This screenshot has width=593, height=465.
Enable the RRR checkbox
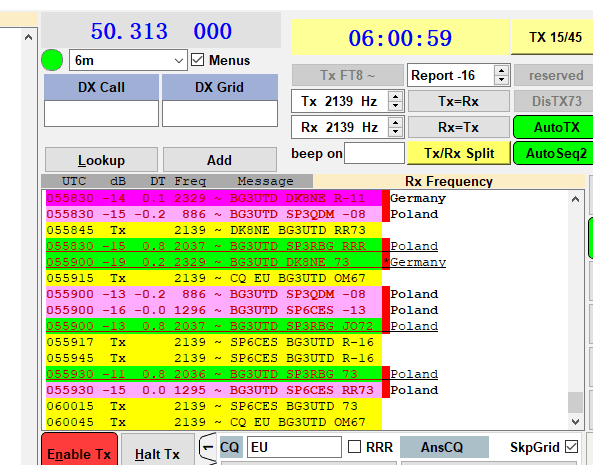coord(354,446)
